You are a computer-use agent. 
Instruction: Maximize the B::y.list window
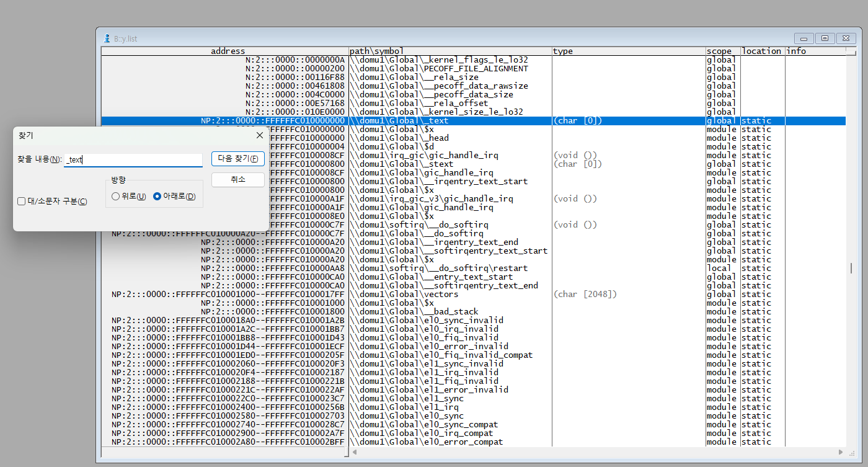click(x=825, y=38)
